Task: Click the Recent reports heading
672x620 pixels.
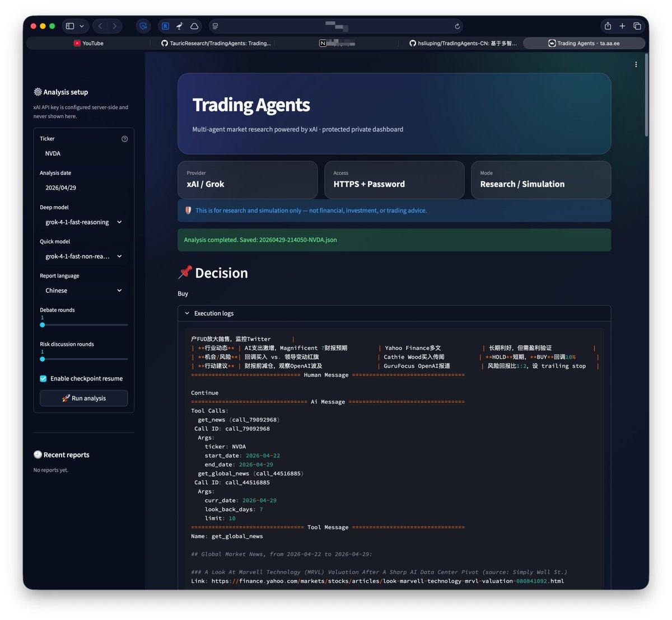Action: tap(62, 455)
